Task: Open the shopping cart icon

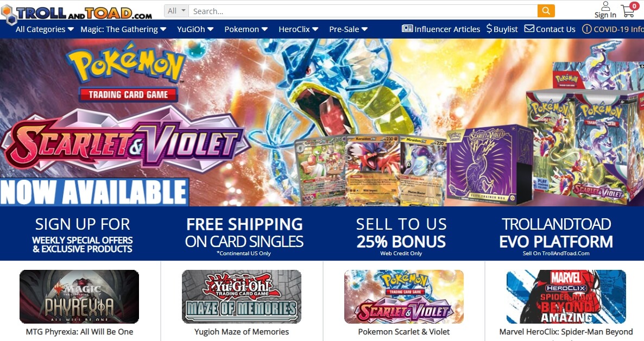Action: point(629,10)
